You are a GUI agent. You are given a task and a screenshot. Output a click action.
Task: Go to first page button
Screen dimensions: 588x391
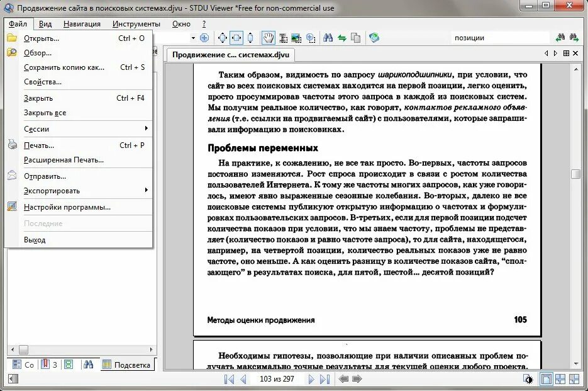(229, 379)
